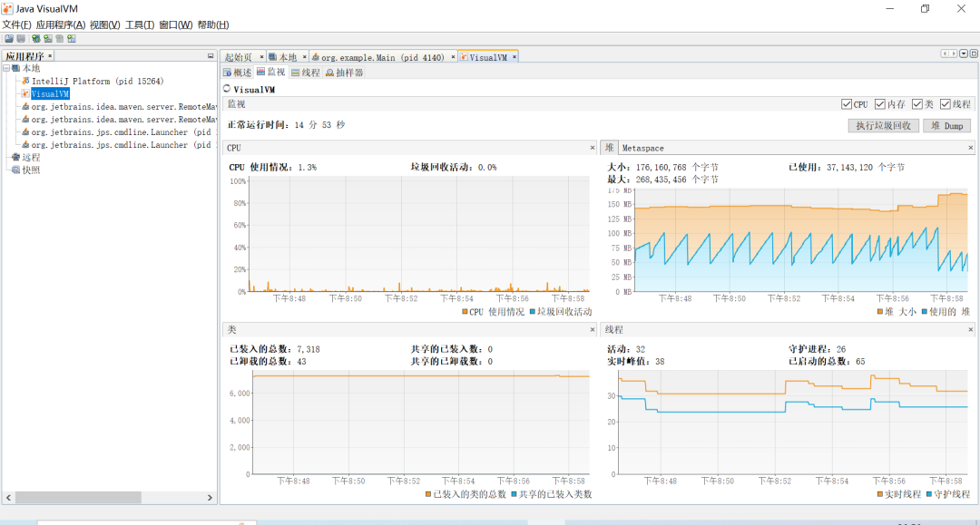Viewport: 980px width, 525px height.
Task: Click the 正常运行时间 14 分 53 秒 text
Action: (x=286, y=125)
